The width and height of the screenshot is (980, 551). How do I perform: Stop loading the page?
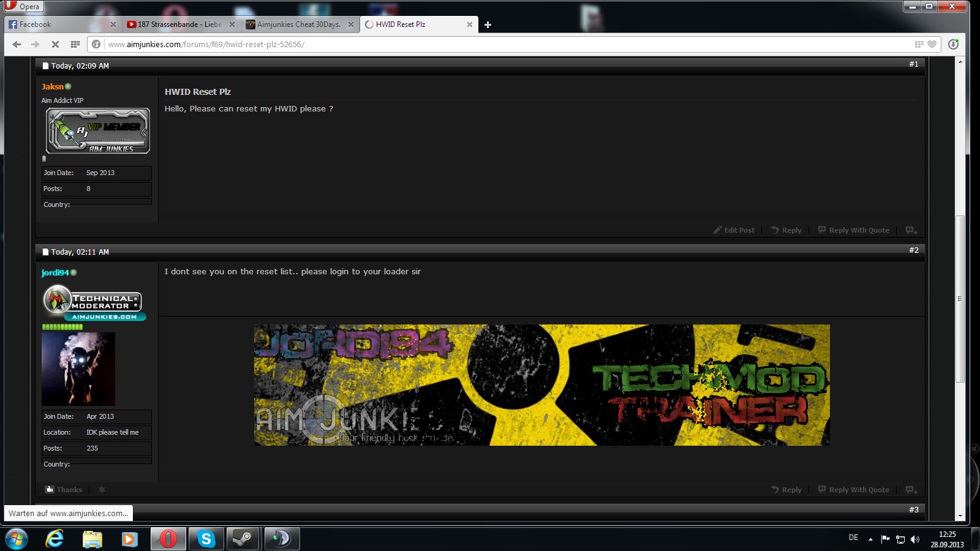55,44
